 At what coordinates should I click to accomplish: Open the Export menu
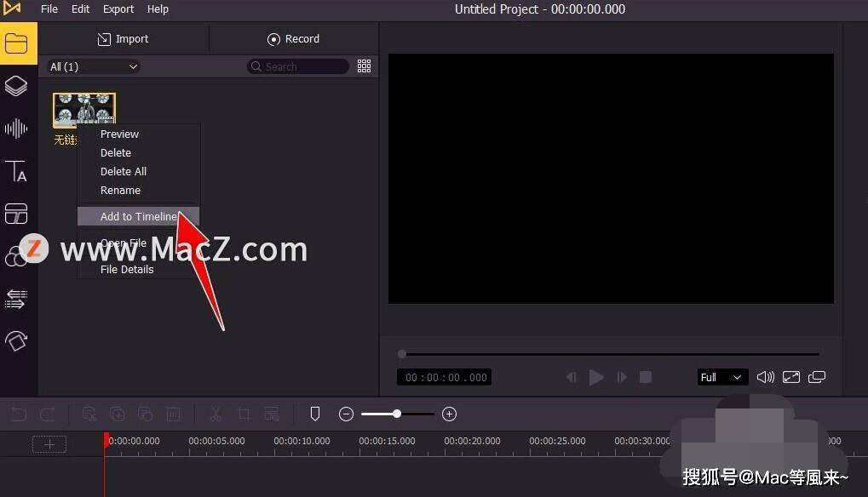coord(118,9)
